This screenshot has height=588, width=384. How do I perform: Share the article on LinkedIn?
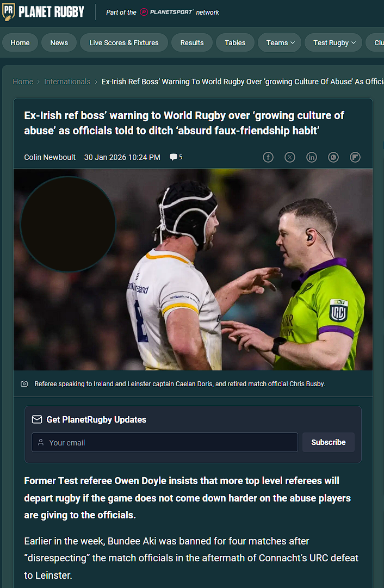point(312,157)
